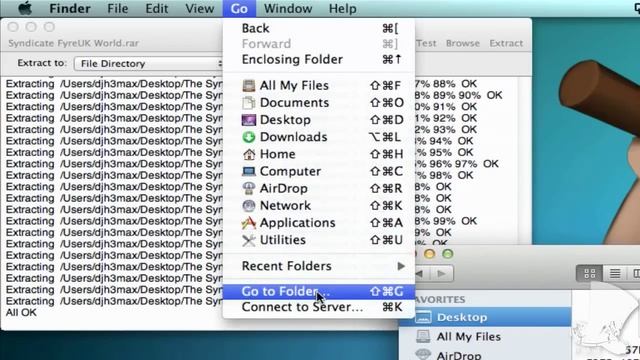The height and width of the screenshot is (360, 640).
Task: Click the Desktop sidebar icon in Finder window
Action: [x=423, y=317]
